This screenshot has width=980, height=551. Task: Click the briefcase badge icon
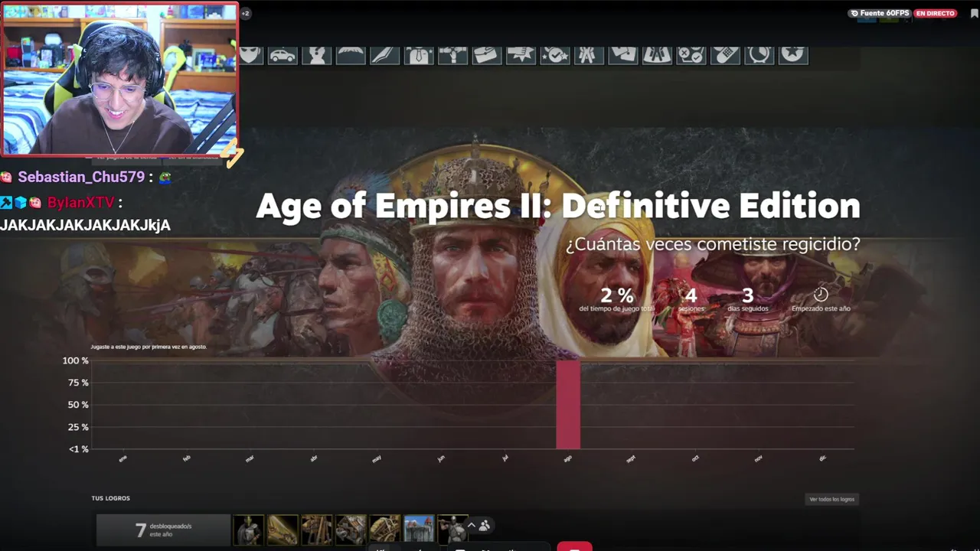click(487, 55)
